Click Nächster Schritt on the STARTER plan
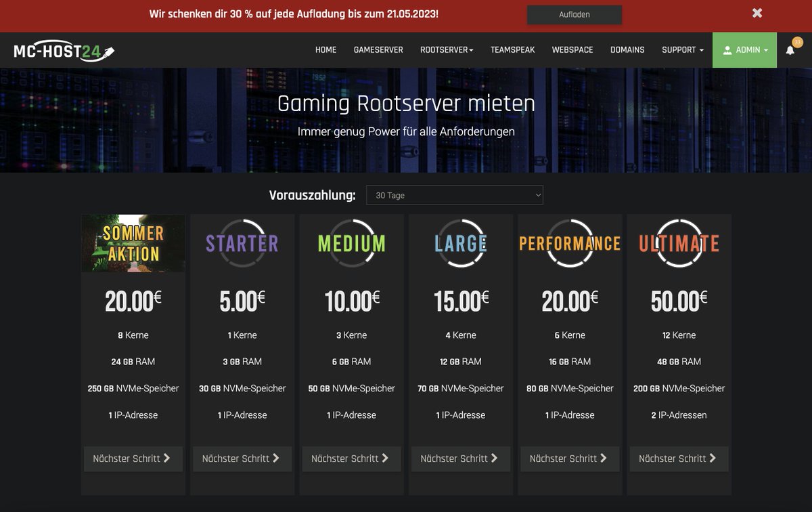 pyautogui.click(x=242, y=458)
